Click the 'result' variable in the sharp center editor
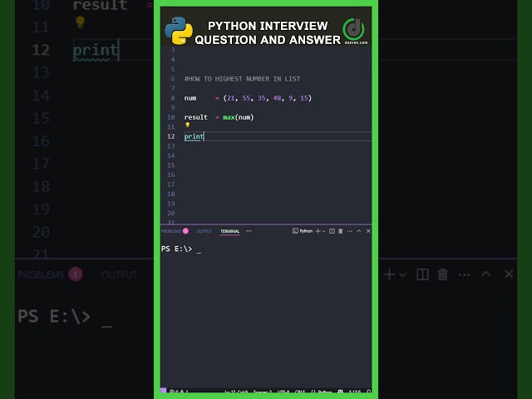This screenshot has height=399, width=532. (x=196, y=117)
